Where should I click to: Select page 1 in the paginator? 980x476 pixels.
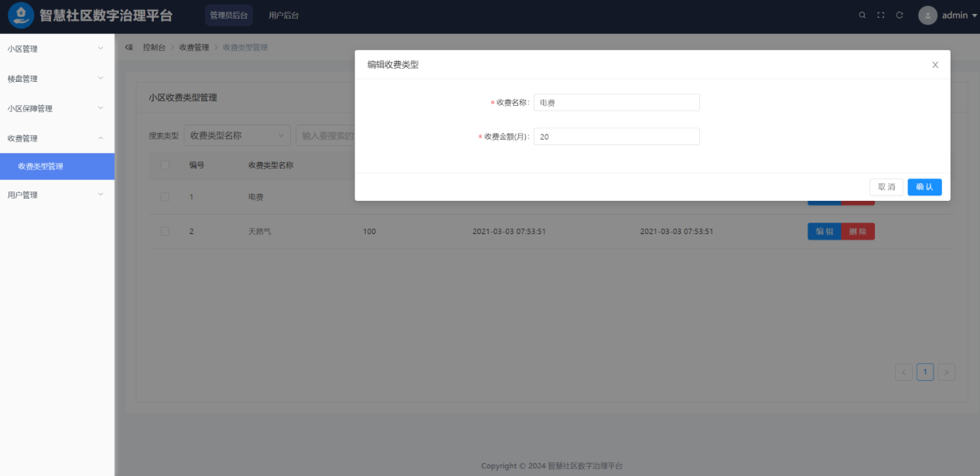coord(925,372)
